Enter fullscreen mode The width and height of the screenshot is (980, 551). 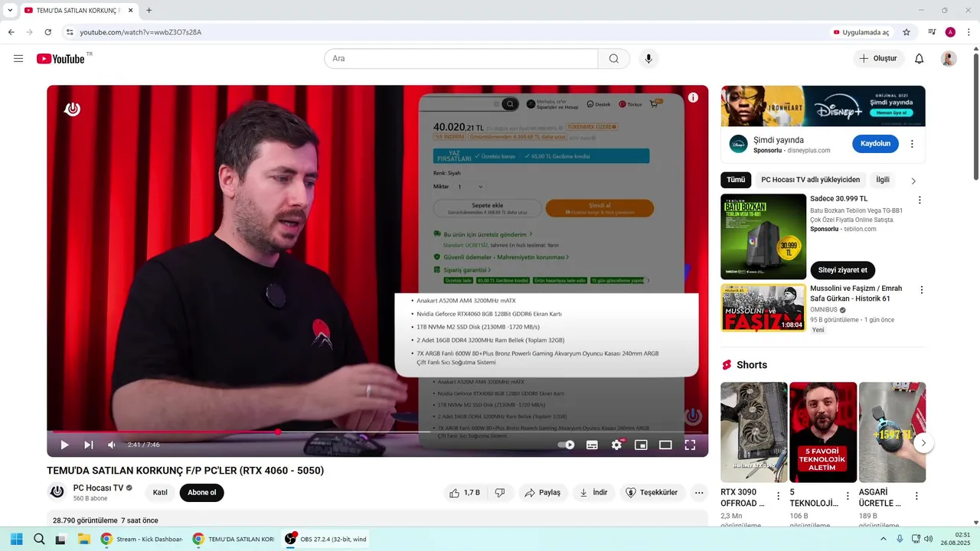tap(690, 445)
